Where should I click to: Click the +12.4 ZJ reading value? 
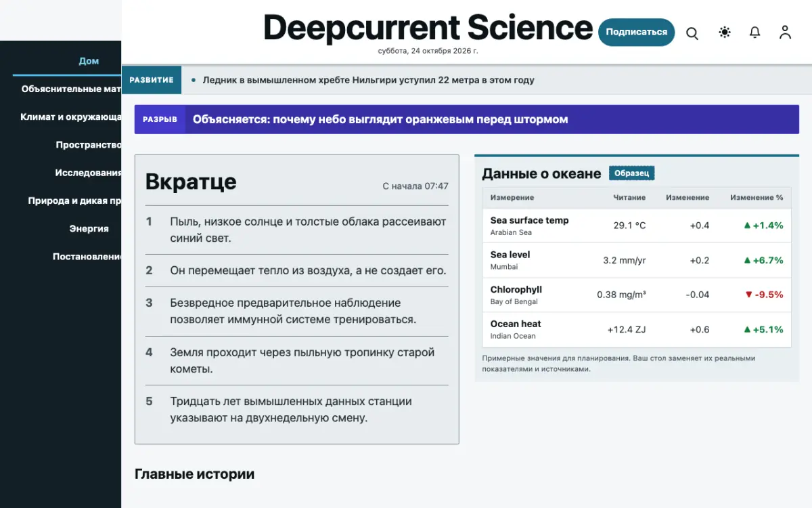(x=627, y=330)
